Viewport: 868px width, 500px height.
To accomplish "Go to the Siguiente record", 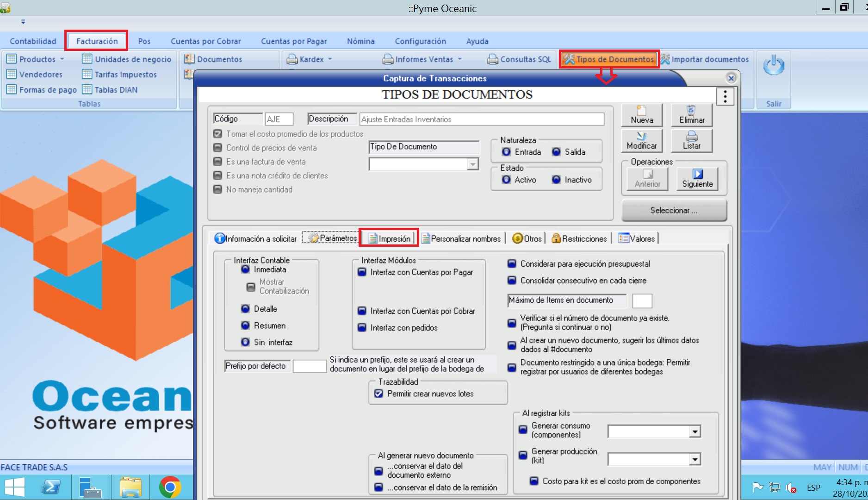I will click(697, 178).
